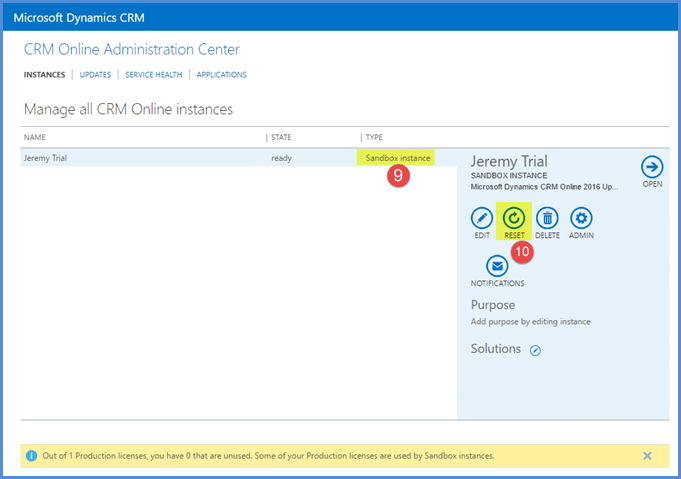Open the Admin gear settings
Image resolution: width=681 pixels, height=479 pixels.
coord(581,217)
